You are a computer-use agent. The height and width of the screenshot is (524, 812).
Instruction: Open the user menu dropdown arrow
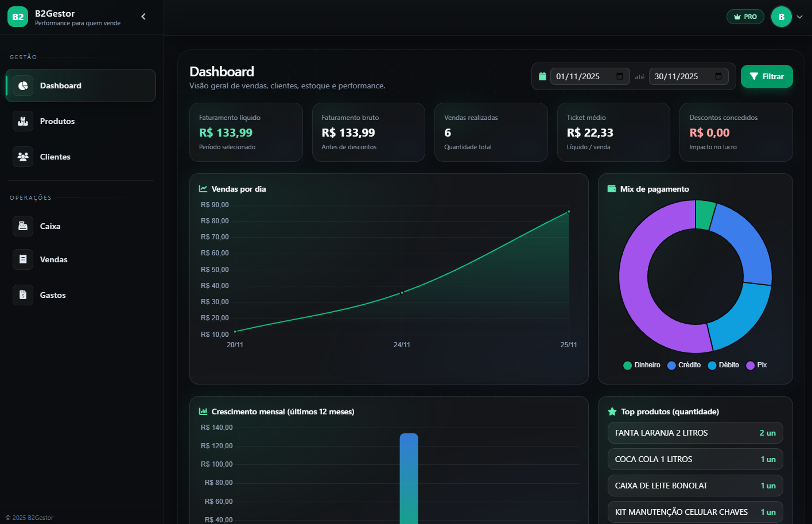point(799,17)
